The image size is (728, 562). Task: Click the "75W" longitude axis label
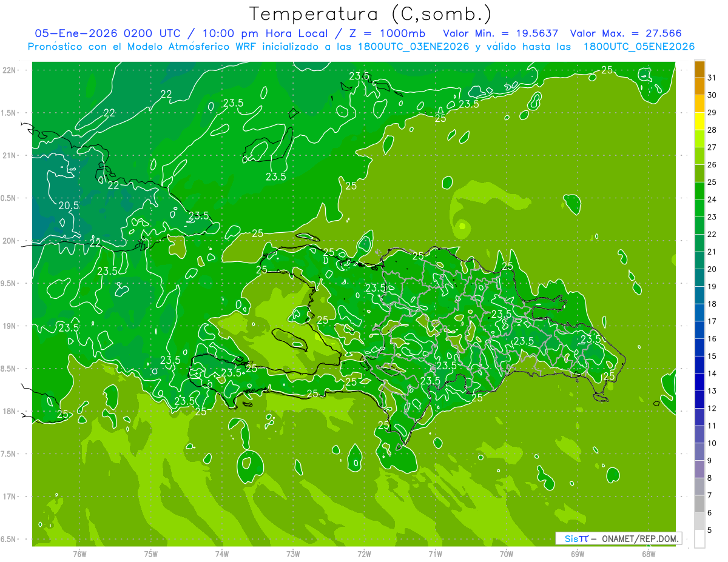(151, 554)
